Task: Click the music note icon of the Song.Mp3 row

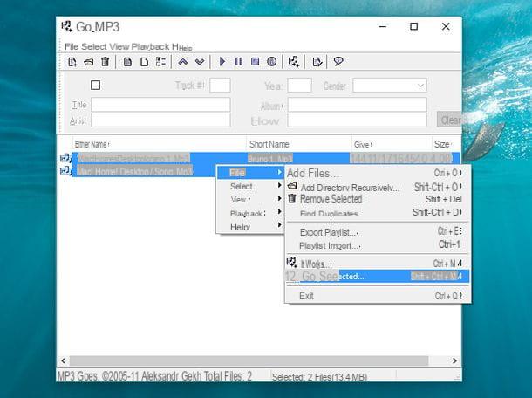Action: pyautogui.click(x=65, y=170)
